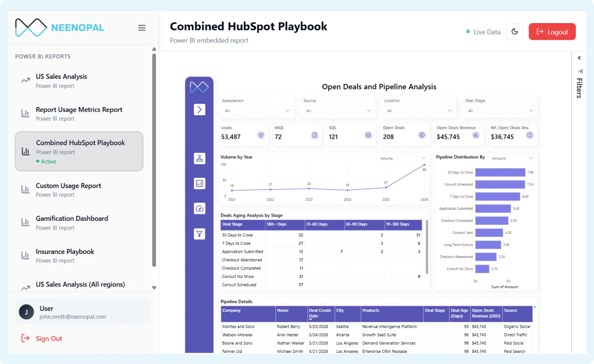594x364 pixels.
Task: Click the SQL card database icon
Action: [368, 135]
